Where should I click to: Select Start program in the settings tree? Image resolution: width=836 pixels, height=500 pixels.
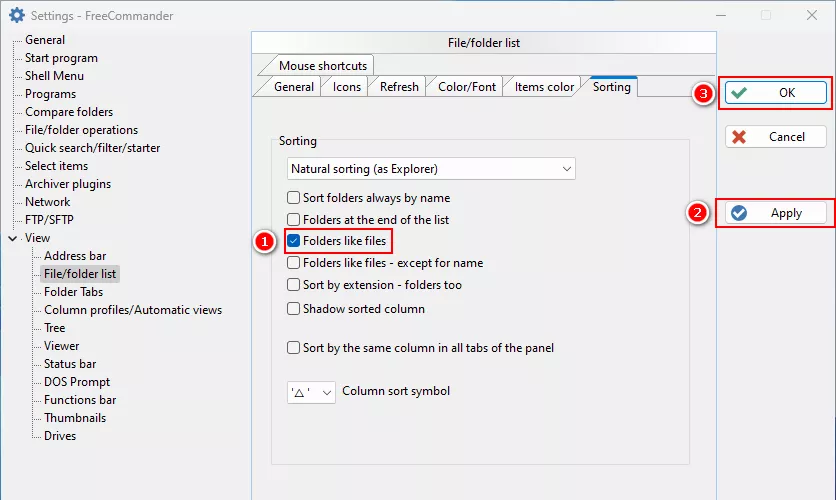61,58
